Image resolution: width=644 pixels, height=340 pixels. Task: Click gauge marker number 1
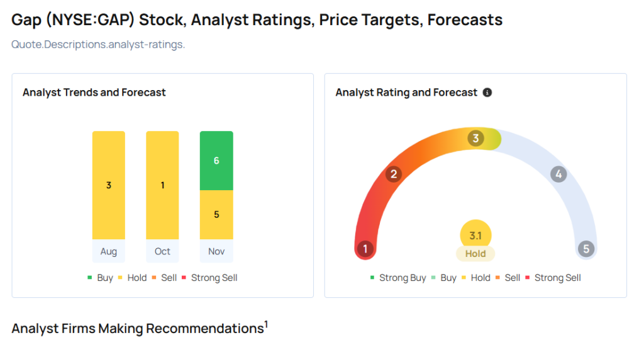point(365,249)
